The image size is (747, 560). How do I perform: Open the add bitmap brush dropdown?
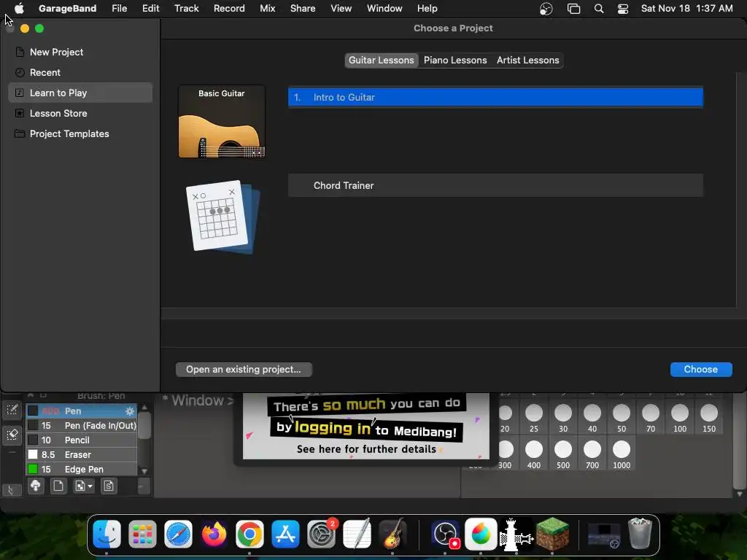(83, 486)
